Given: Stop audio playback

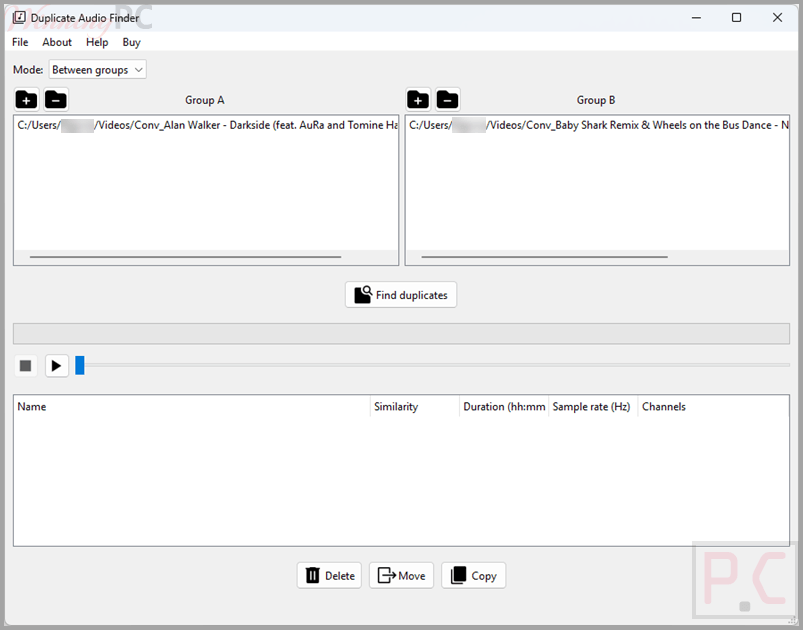Looking at the screenshot, I should tap(26, 366).
